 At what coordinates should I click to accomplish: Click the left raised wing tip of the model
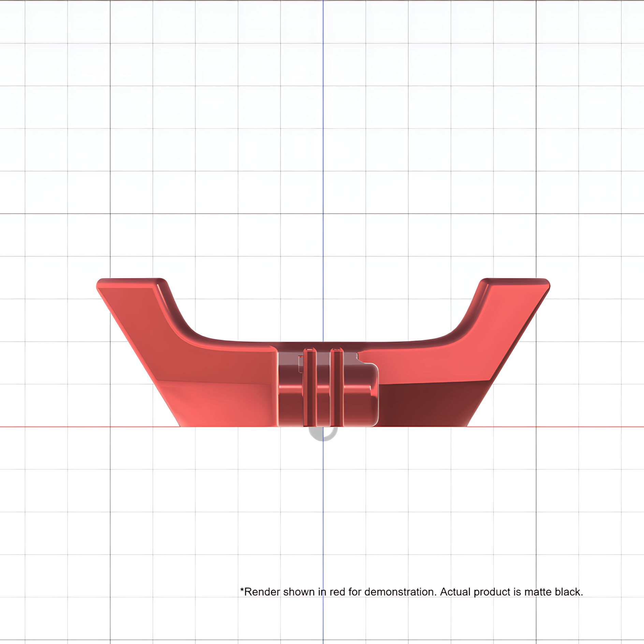coord(131,284)
